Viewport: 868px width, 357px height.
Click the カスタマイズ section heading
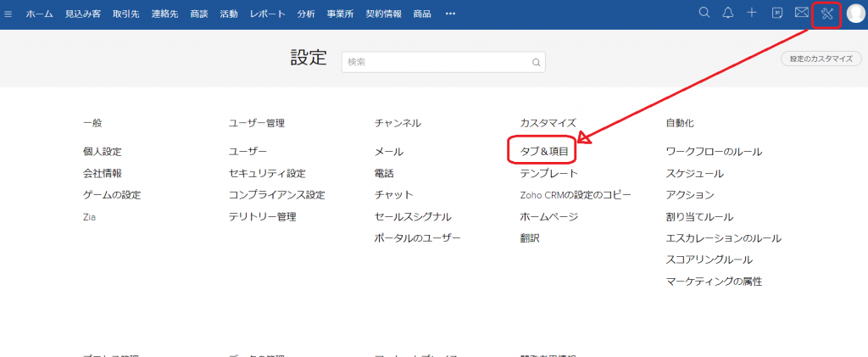(x=548, y=124)
